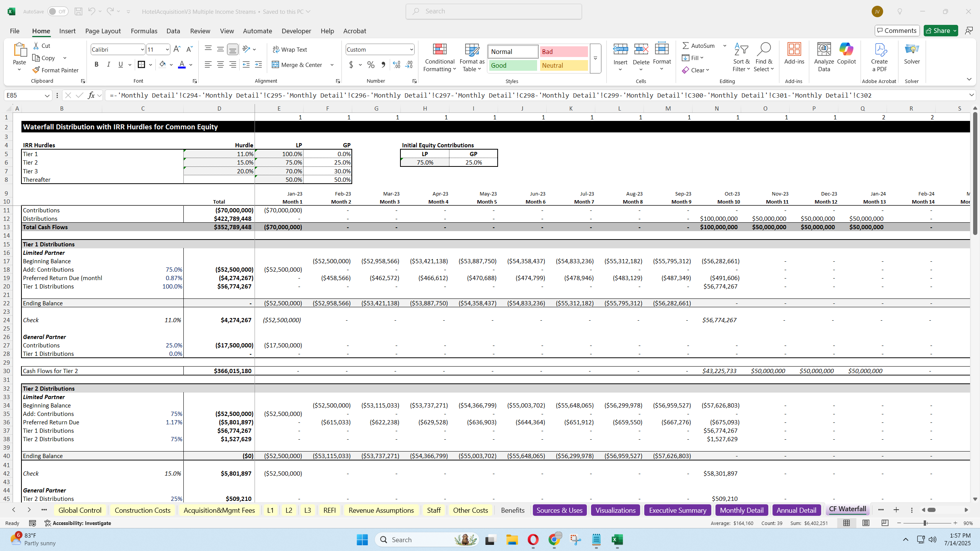Open Conditional Formatting options
Image resolution: width=980 pixels, height=551 pixels.
point(439,58)
